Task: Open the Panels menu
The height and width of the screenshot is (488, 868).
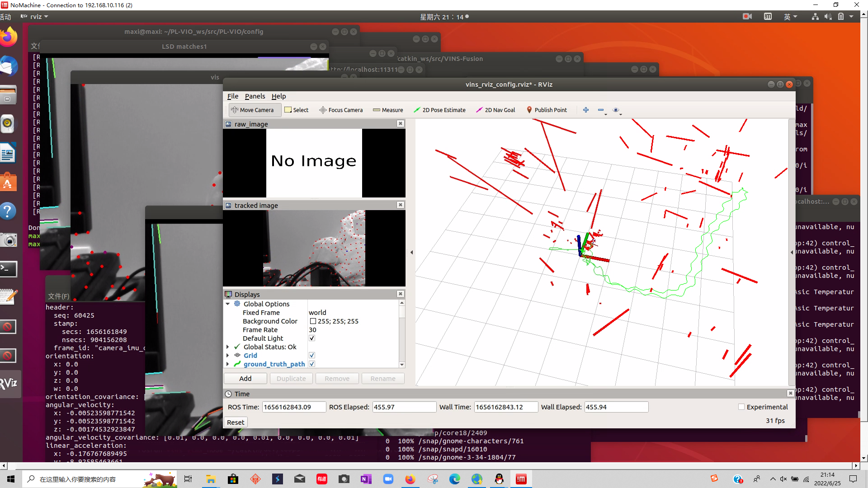Action: tap(255, 96)
